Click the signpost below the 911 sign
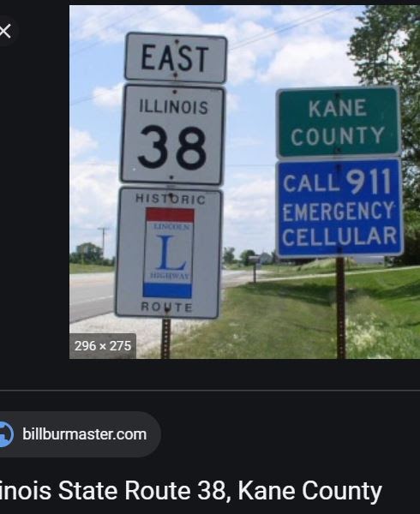 tap(340, 308)
